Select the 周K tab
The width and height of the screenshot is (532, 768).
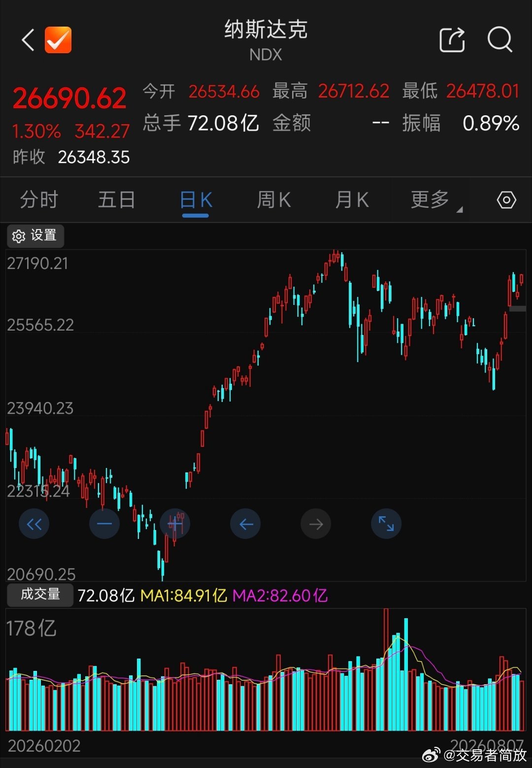(274, 200)
